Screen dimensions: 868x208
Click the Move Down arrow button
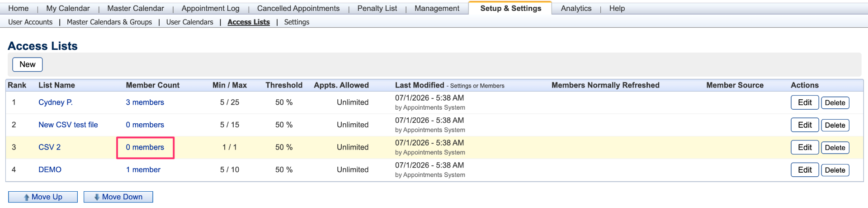click(x=118, y=197)
